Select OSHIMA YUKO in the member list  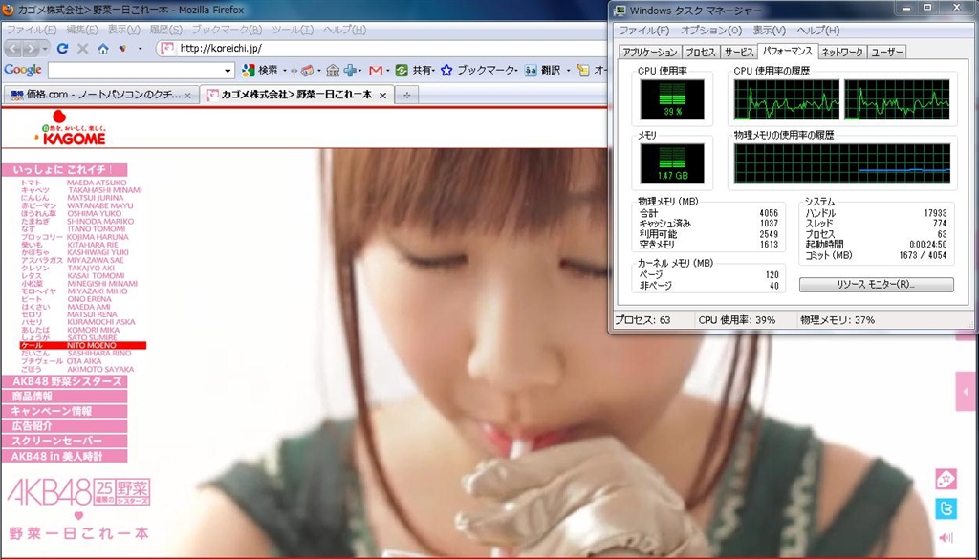pos(95,213)
